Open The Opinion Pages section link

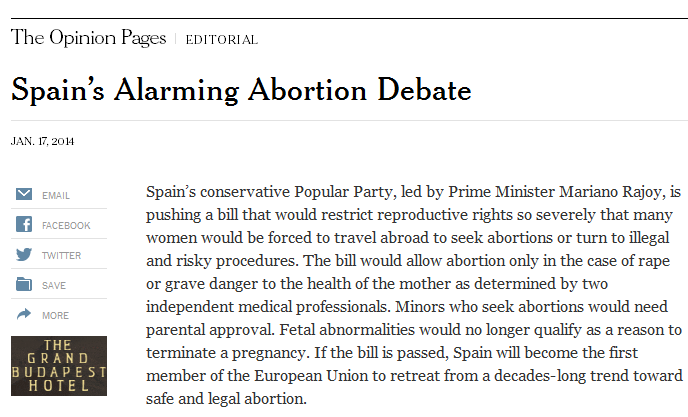pos(88,38)
